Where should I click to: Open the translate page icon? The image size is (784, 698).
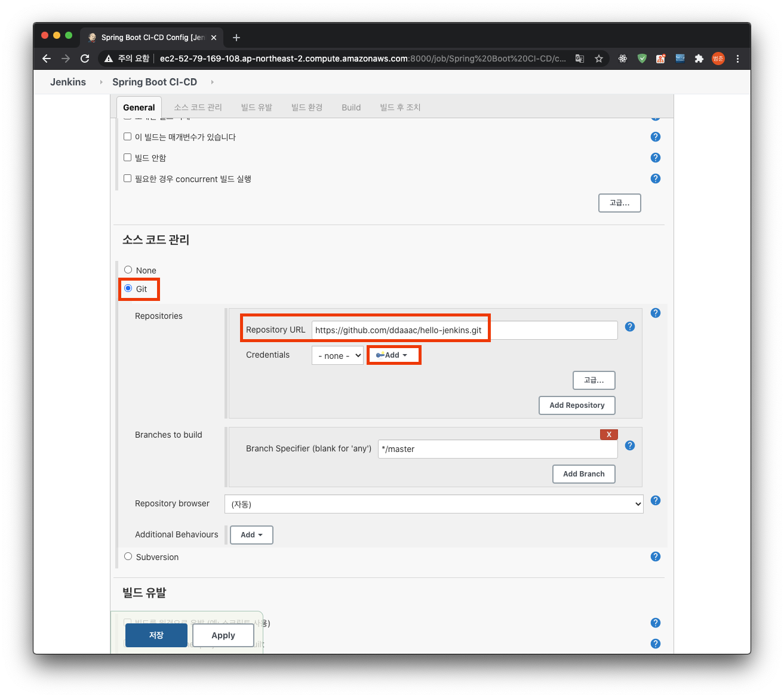click(580, 59)
